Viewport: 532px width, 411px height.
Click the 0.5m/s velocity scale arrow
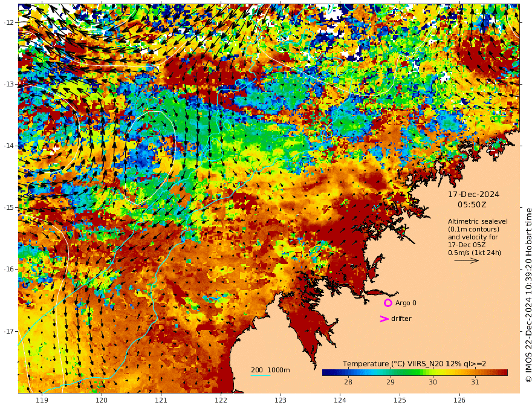coord(467,261)
